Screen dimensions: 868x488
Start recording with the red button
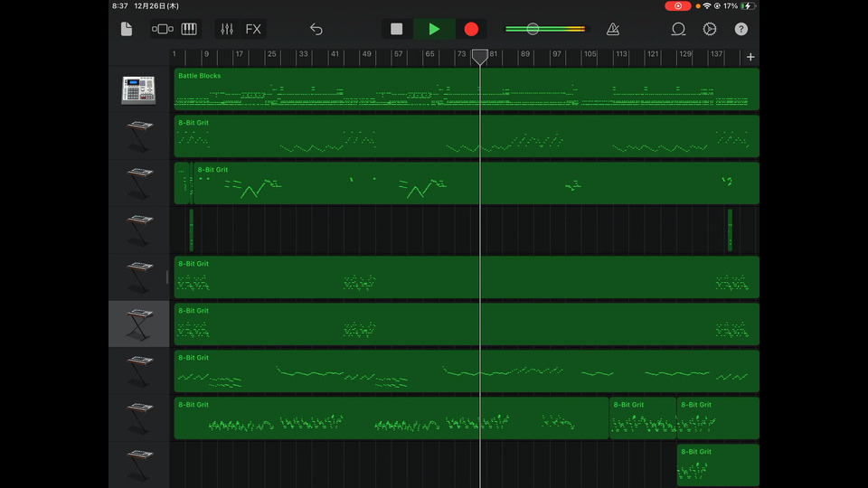pyautogui.click(x=471, y=29)
